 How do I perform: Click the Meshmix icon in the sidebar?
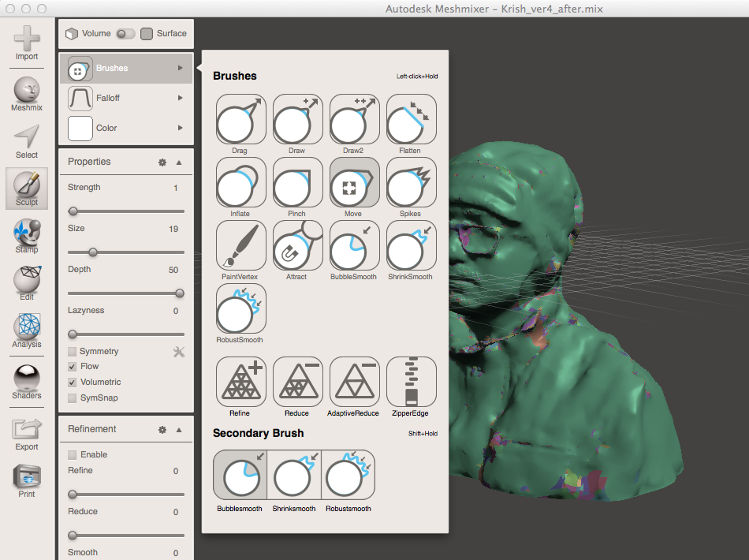[x=26, y=93]
